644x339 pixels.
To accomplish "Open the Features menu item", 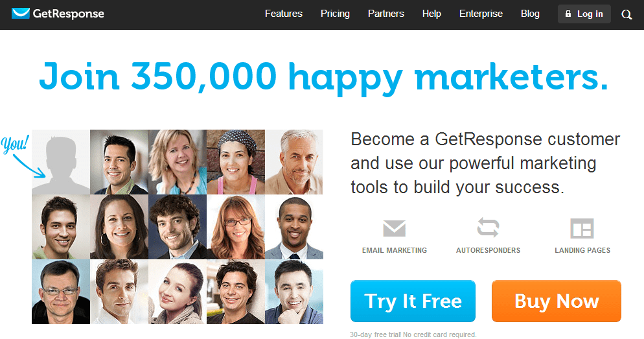I will pos(283,14).
